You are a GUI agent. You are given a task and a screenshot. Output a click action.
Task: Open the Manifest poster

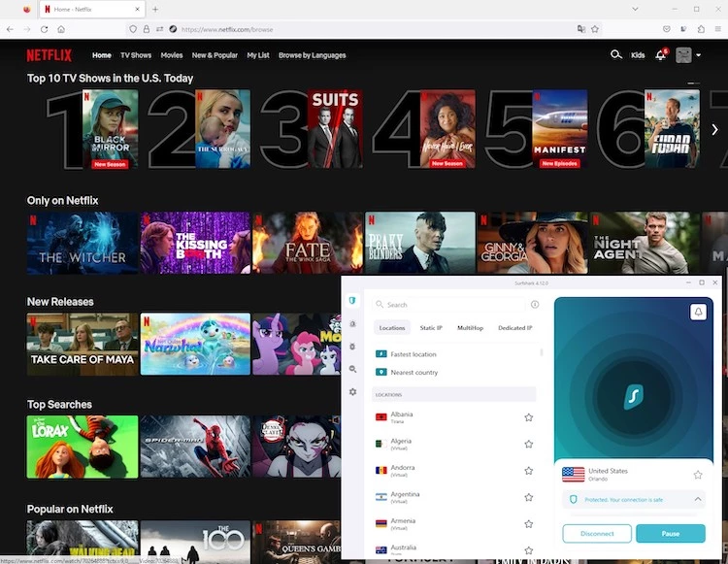point(559,129)
